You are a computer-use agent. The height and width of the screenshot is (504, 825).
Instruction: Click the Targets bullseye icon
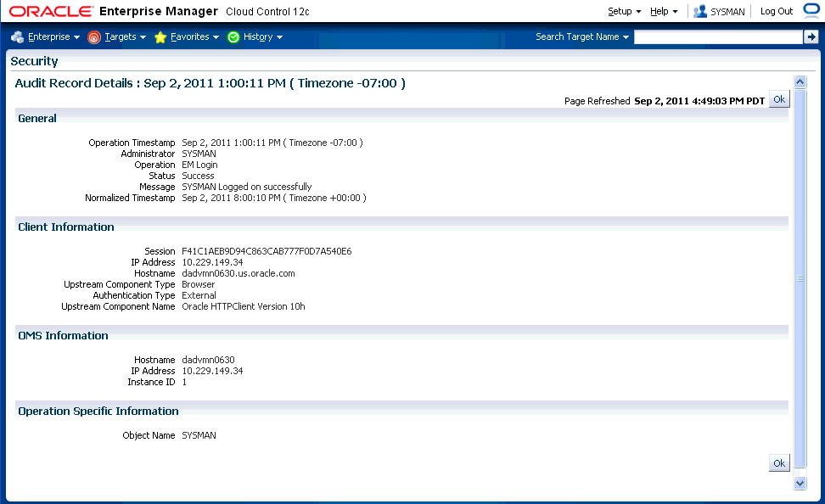93,36
